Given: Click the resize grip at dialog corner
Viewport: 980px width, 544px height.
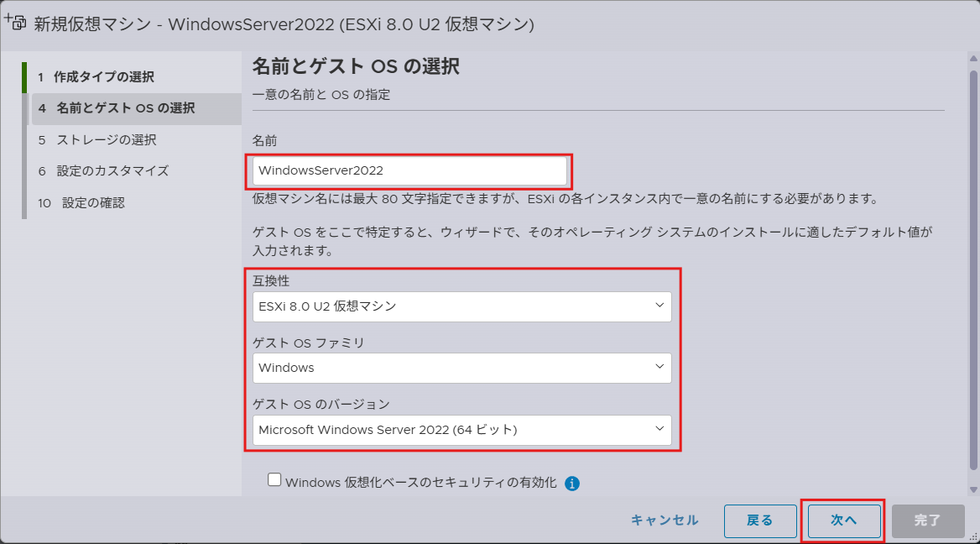Looking at the screenshot, I should (x=973, y=537).
